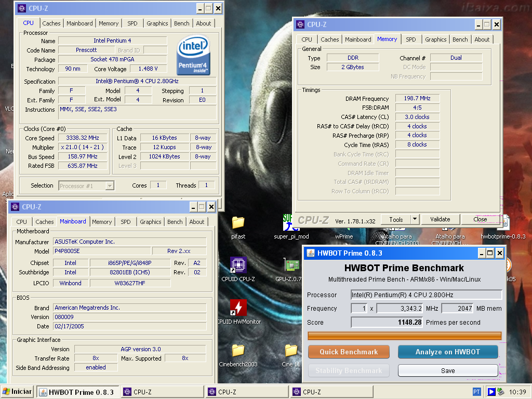
Task: Click DRAM Frequency value 198.7 MHz
Action: pyautogui.click(x=417, y=98)
